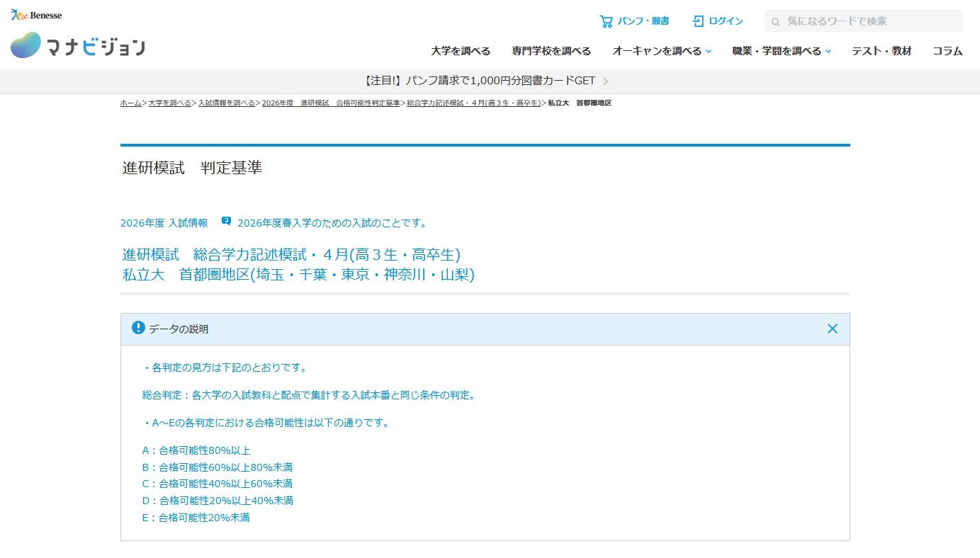Open the コラム navigation item

(947, 50)
